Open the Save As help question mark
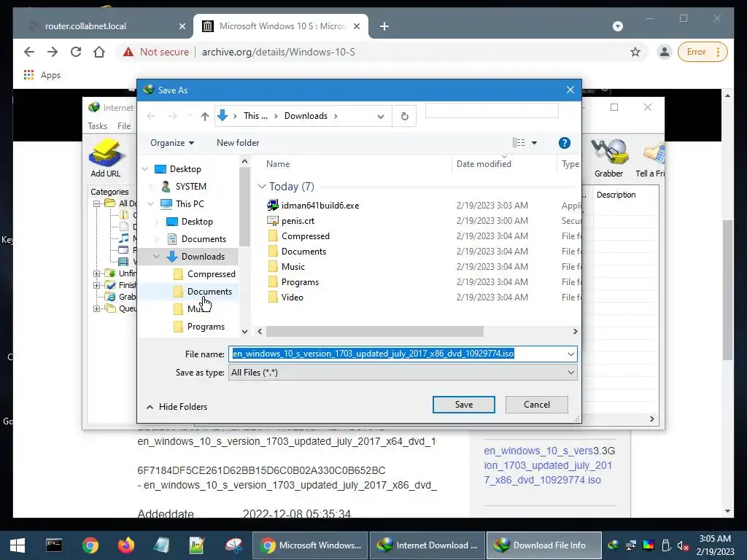747x560 pixels. (564, 143)
